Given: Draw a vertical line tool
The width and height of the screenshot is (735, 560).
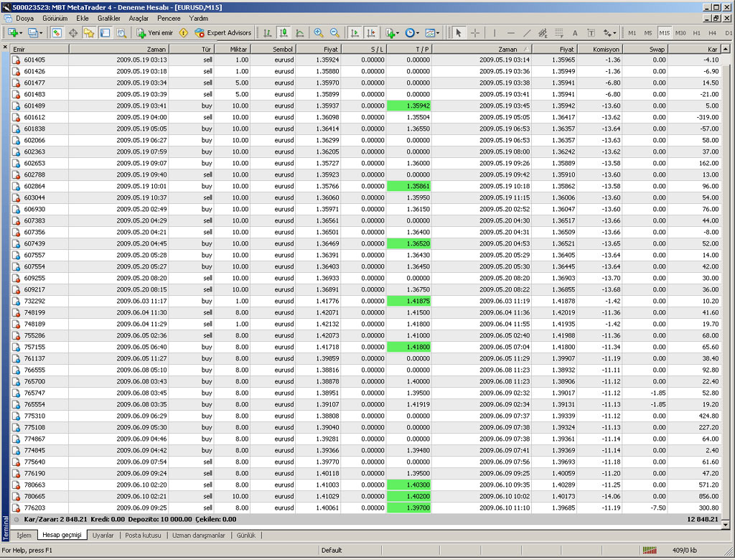Looking at the screenshot, I should click(x=494, y=33).
